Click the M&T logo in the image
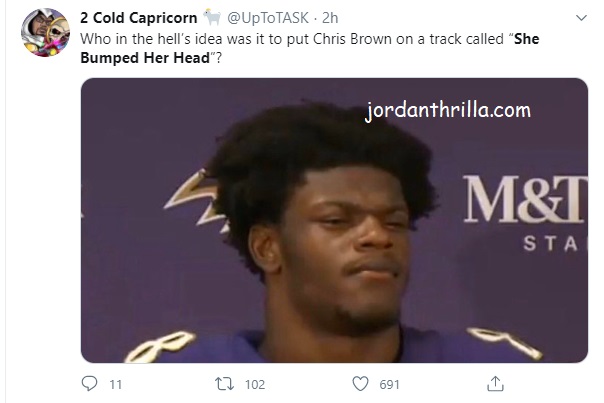The width and height of the screenshot is (604, 403). (x=526, y=200)
